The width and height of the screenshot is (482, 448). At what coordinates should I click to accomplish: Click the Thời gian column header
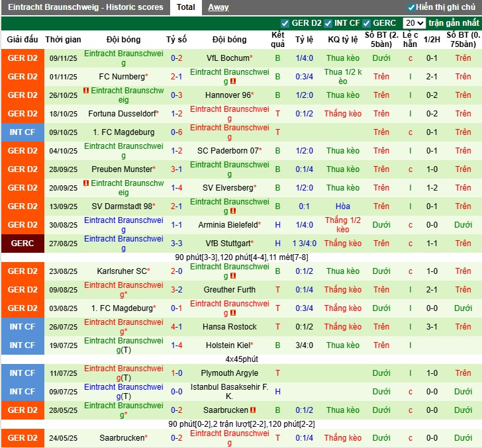tap(63, 40)
